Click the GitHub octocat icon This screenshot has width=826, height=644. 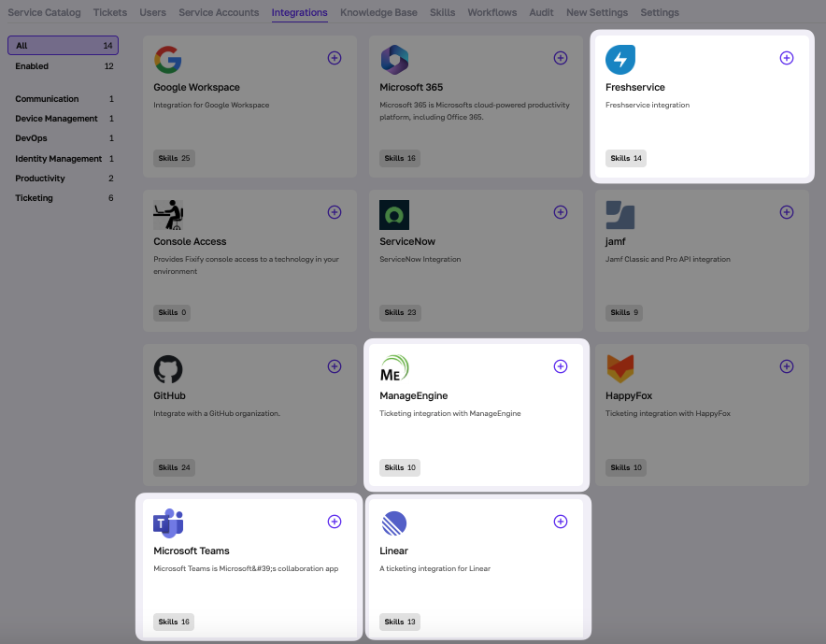click(169, 367)
